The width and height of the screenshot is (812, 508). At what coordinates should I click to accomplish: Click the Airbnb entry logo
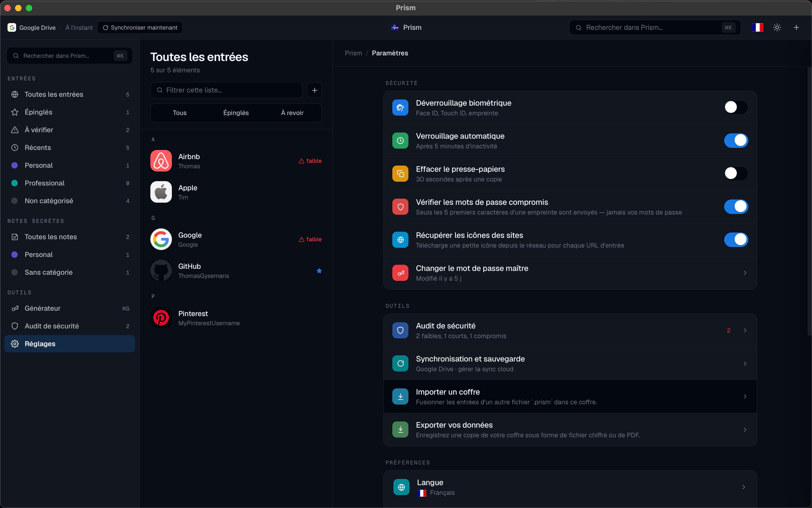coord(161,161)
